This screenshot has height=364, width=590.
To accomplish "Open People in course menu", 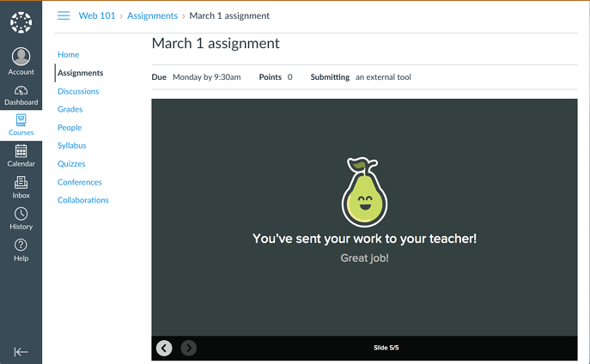I will coord(70,127).
